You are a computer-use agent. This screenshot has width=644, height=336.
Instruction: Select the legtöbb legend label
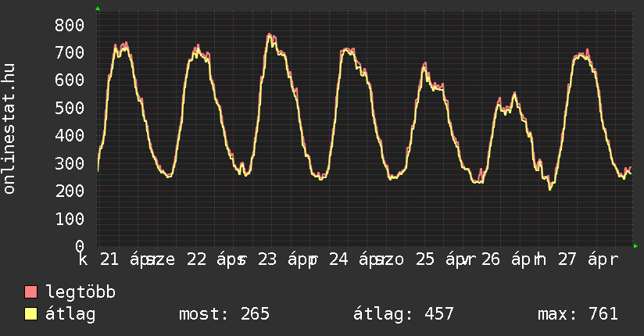(x=81, y=292)
